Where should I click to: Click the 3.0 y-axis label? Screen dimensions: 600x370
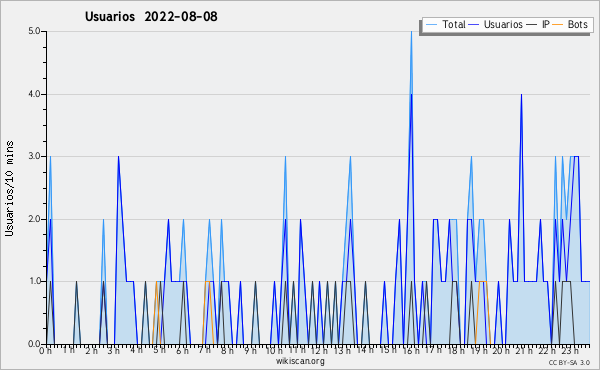tap(34, 156)
